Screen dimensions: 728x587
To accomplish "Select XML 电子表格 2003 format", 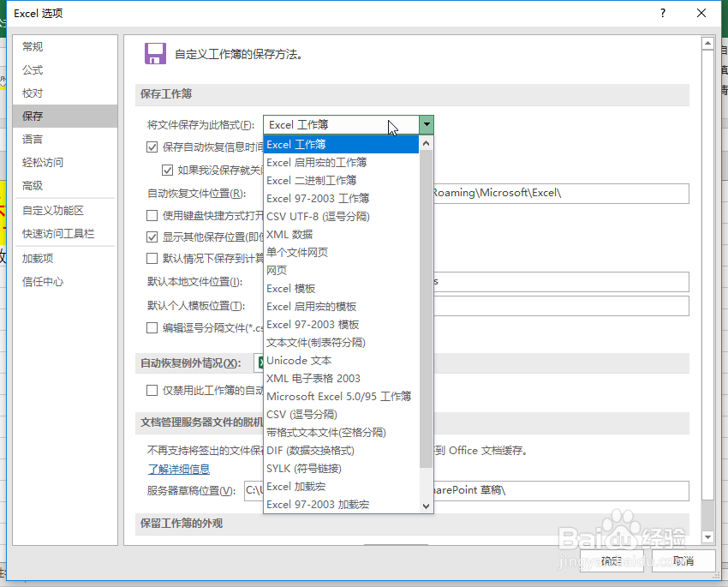I will pos(341,379).
